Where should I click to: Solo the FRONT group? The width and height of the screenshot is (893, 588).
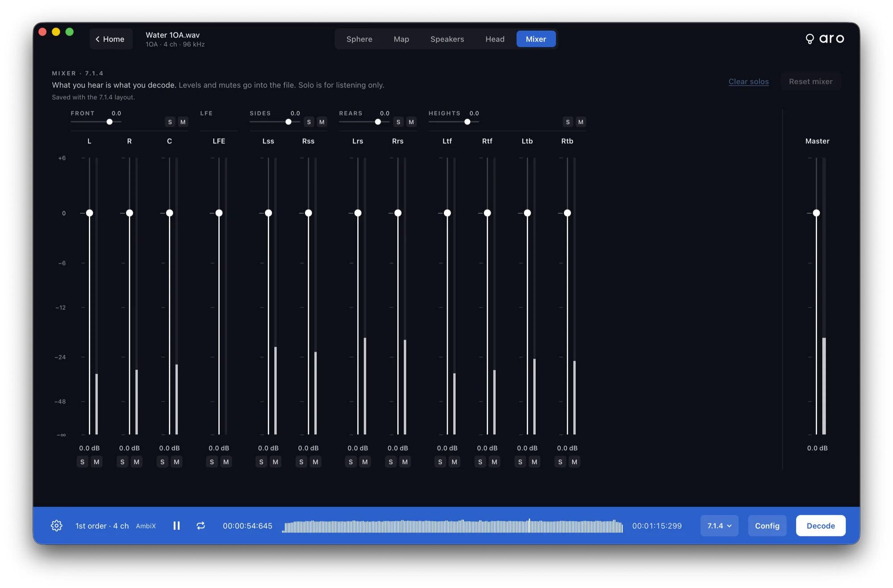(170, 122)
